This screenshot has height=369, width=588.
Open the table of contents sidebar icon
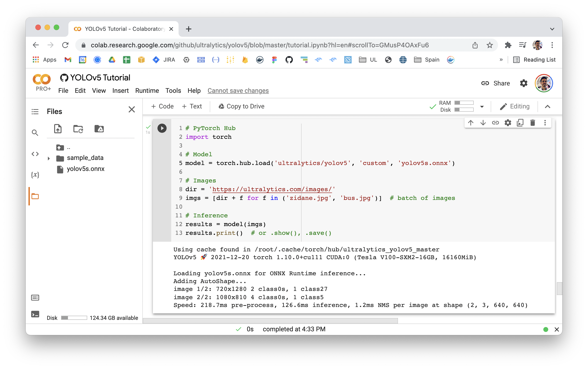(35, 111)
